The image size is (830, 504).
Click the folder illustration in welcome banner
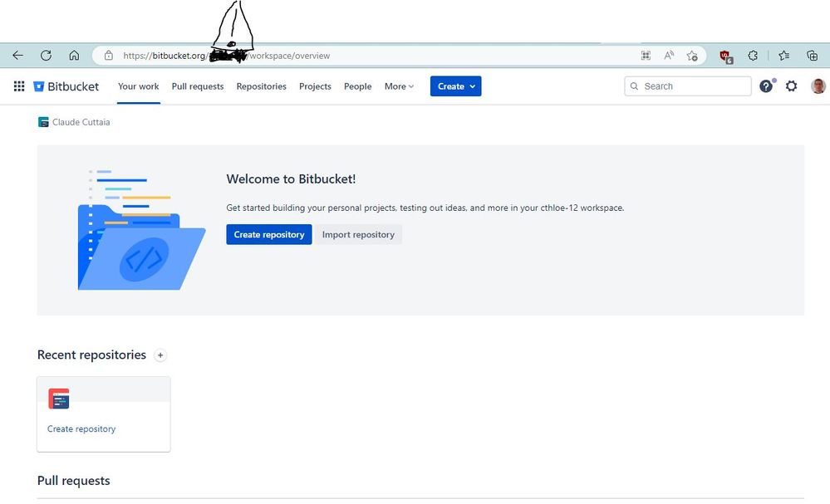(141, 230)
